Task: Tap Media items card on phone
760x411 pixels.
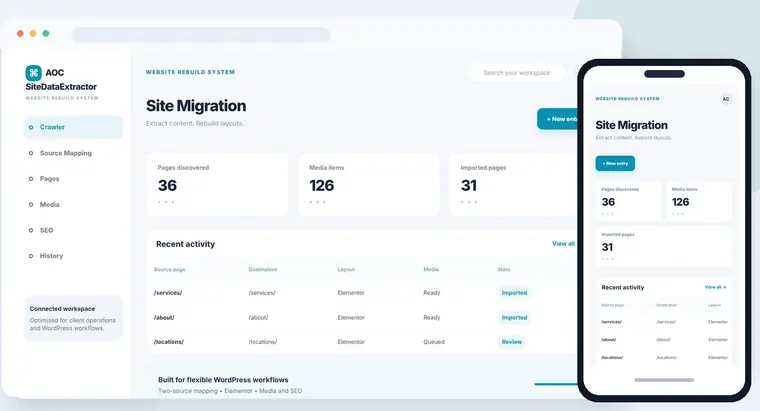Action: pos(699,202)
